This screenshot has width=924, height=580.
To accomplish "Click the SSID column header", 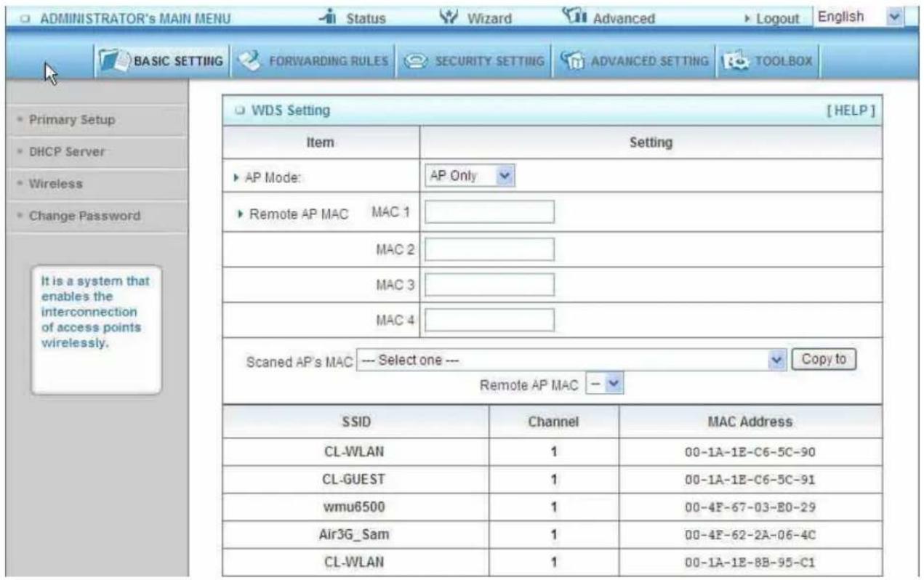I will (356, 422).
